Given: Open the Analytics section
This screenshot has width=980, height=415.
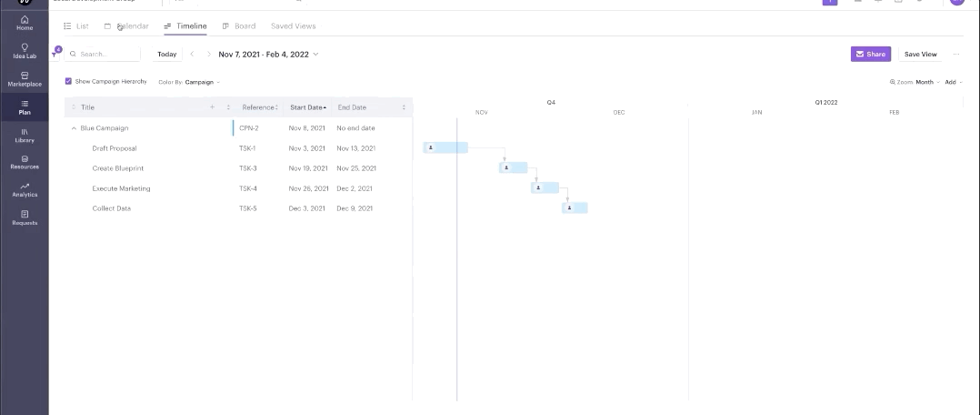Looking at the screenshot, I should click(x=25, y=190).
